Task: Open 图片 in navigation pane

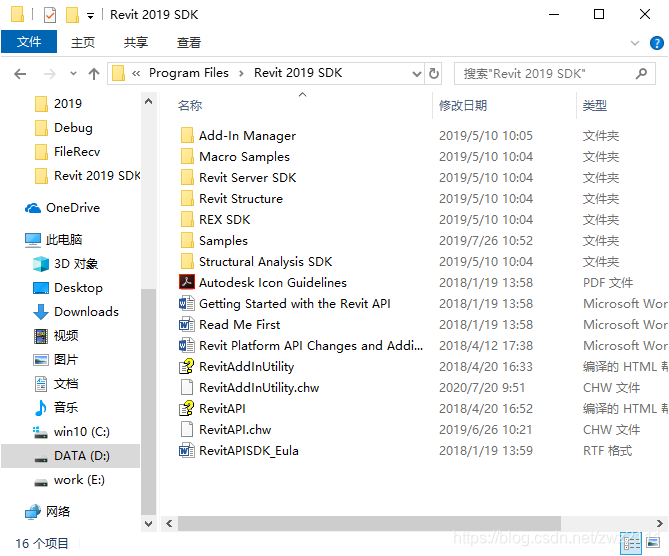Action: [x=66, y=360]
